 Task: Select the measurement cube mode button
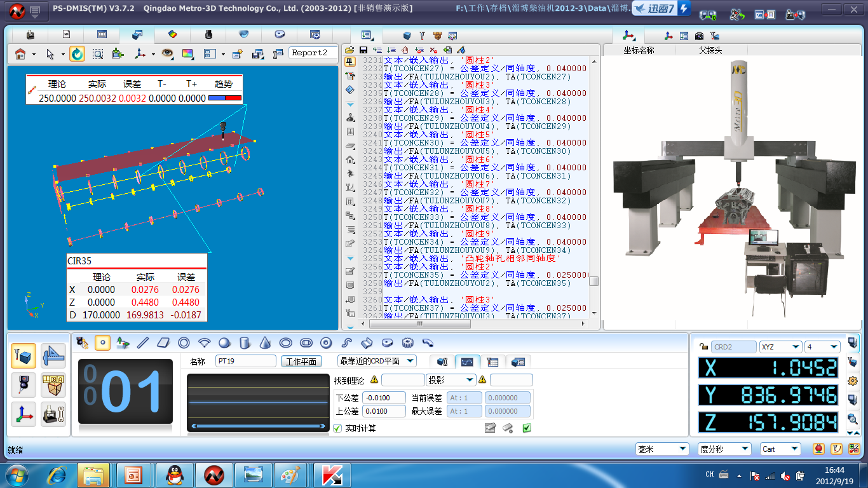coord(24,356)
